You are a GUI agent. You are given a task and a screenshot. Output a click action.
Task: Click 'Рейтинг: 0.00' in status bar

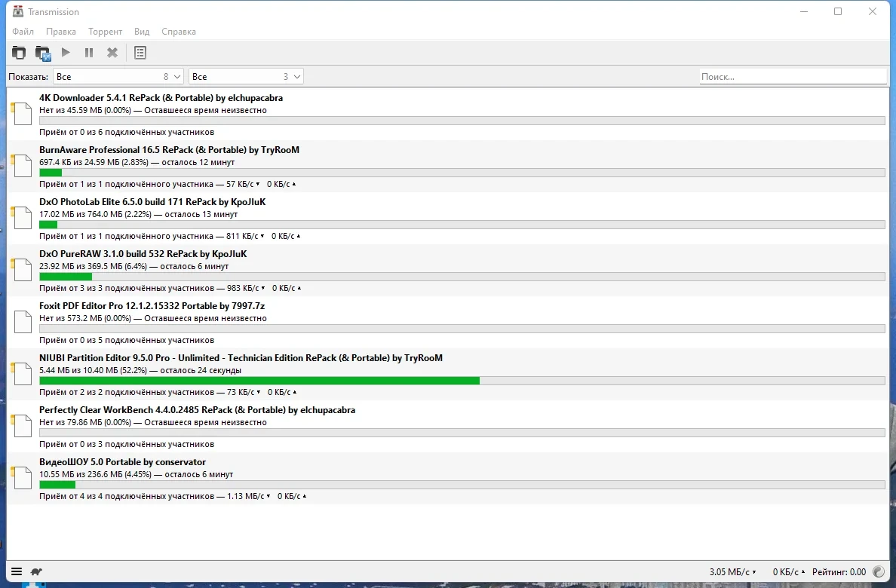[x=839, y=572]
